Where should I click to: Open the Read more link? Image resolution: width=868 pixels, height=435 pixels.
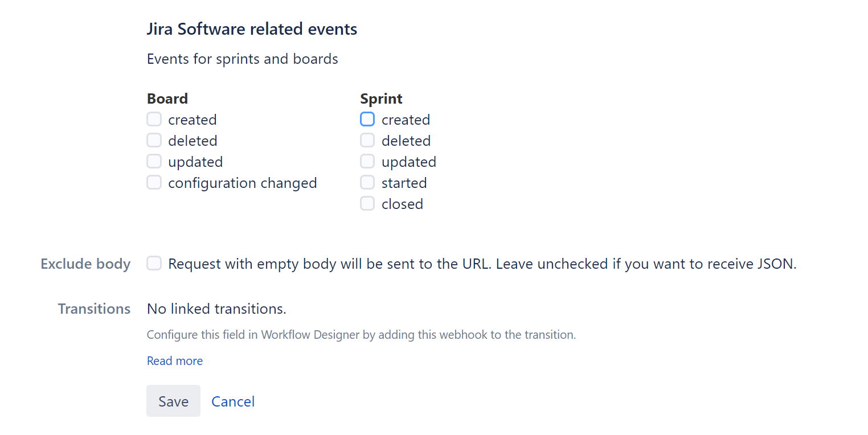(x=174, y=360)
